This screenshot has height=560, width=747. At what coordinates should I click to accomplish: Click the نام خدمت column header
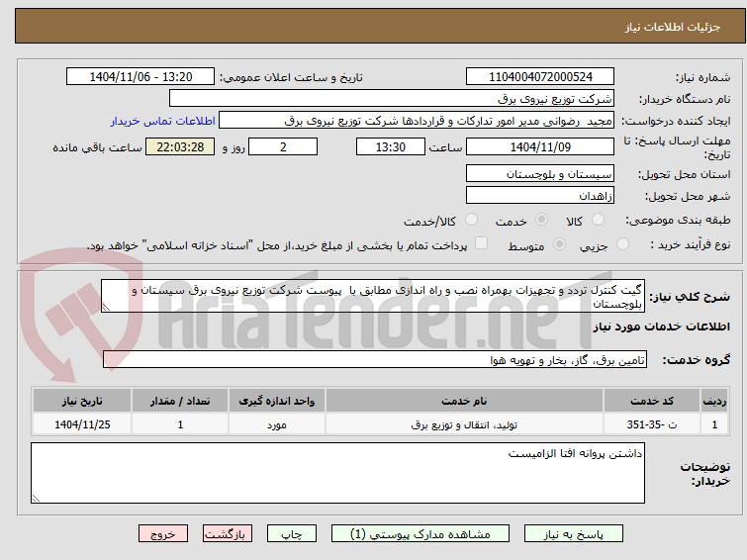point(464,401)
